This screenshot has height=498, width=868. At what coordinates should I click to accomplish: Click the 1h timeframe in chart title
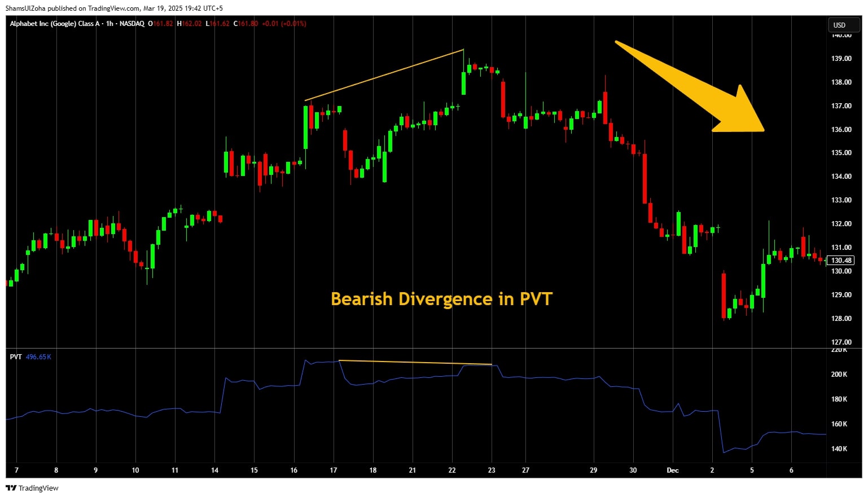point(109,24)
